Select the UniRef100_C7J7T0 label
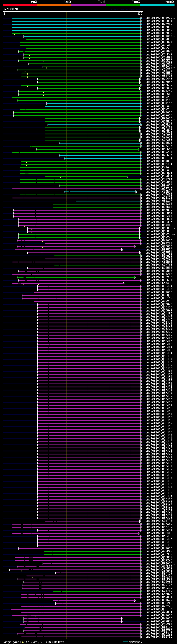The height and width of the screenshot is (644, 177). click(x=159, y=591)
